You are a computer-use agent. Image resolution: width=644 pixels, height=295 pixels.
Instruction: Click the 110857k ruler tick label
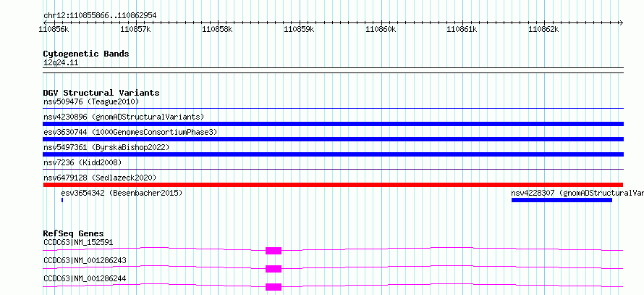[135, 29]
